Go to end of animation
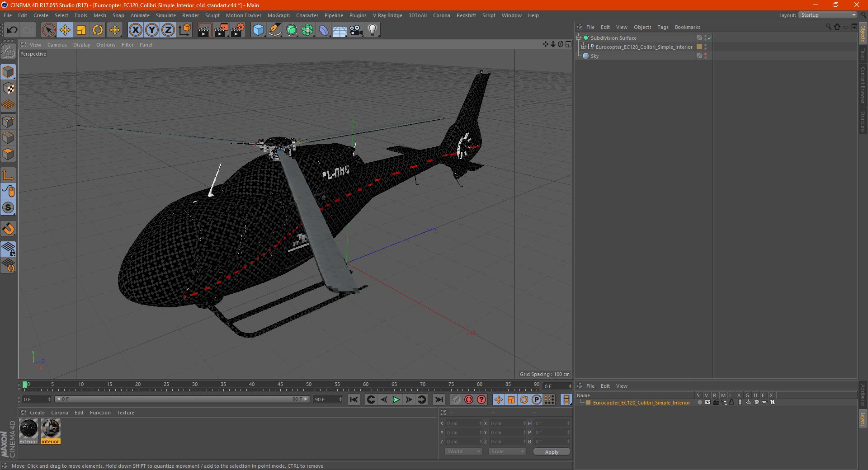This screenshot has height=470, width=868. (x=439, y=399)
